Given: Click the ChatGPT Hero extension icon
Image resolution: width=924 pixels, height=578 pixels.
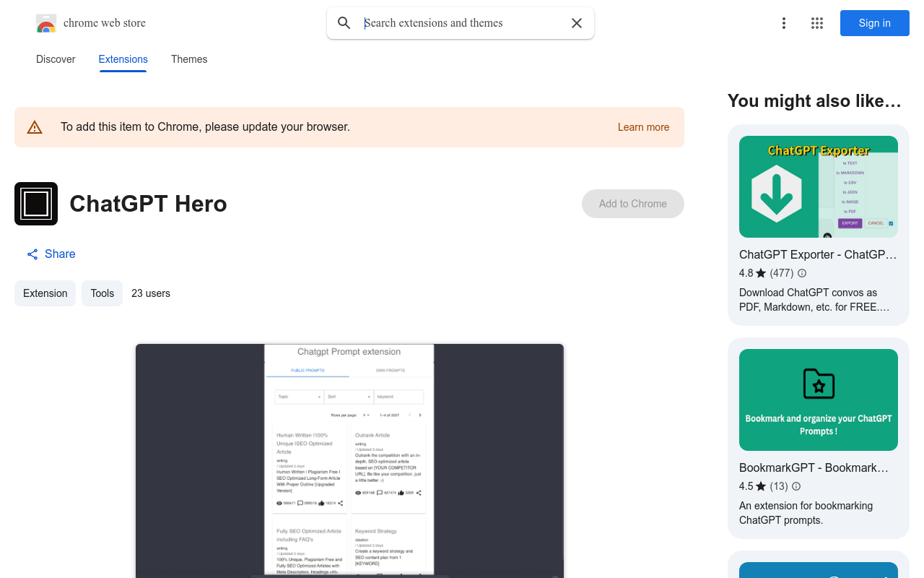Looking at the screenshot, I should (36, 204).
